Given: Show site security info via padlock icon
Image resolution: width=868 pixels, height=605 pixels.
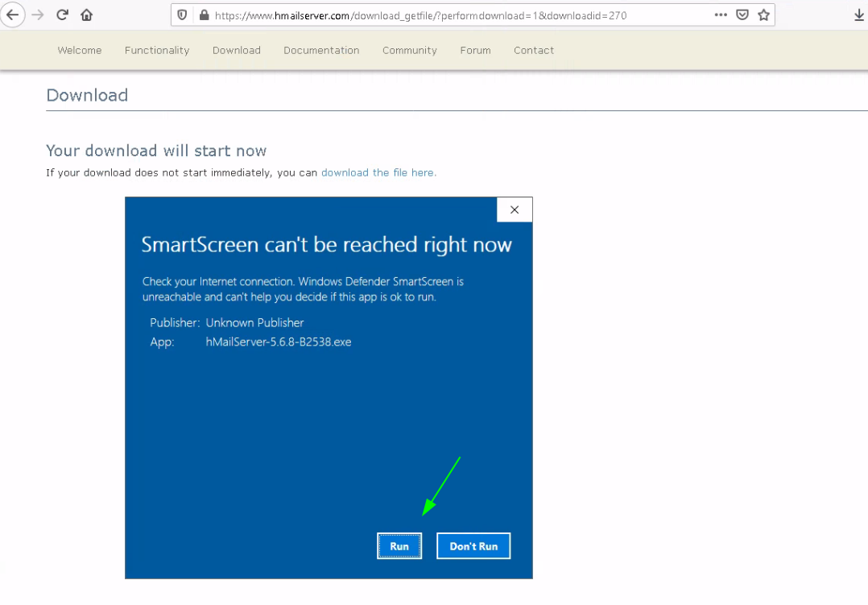Looking at the screenshot, I should [x=204, y=15].
